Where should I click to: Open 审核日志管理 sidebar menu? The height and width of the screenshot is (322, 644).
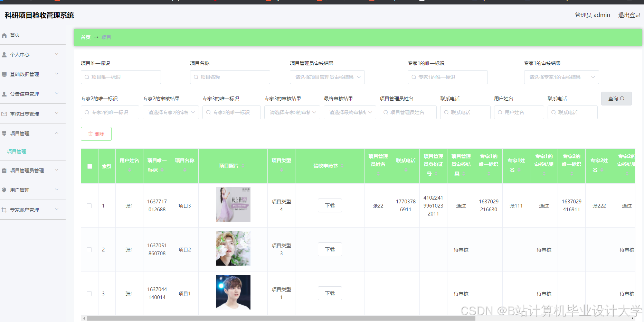tap(33, 114)
